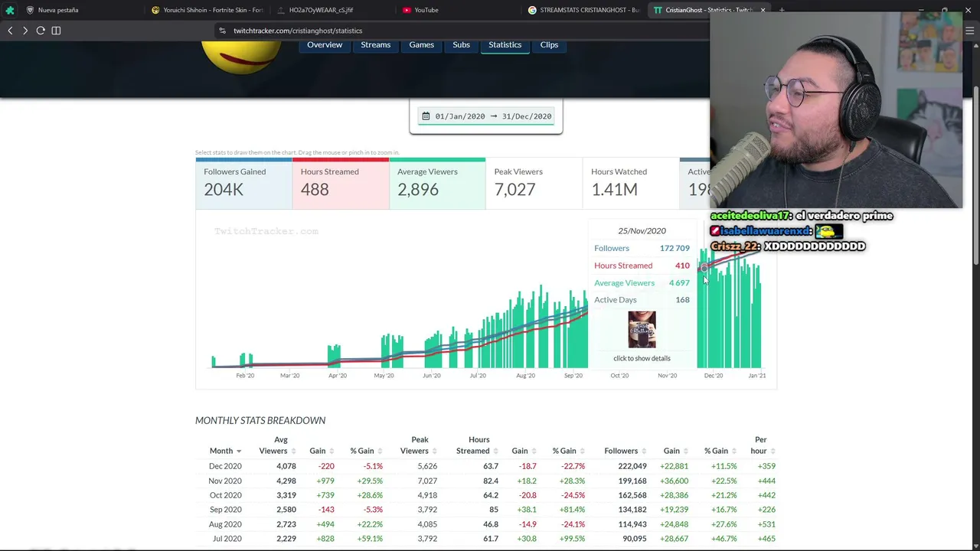Switch to STREAMSTATS CRISTIANGHOST search tab
Screen dimensions: 980x551
click(584, 10)
